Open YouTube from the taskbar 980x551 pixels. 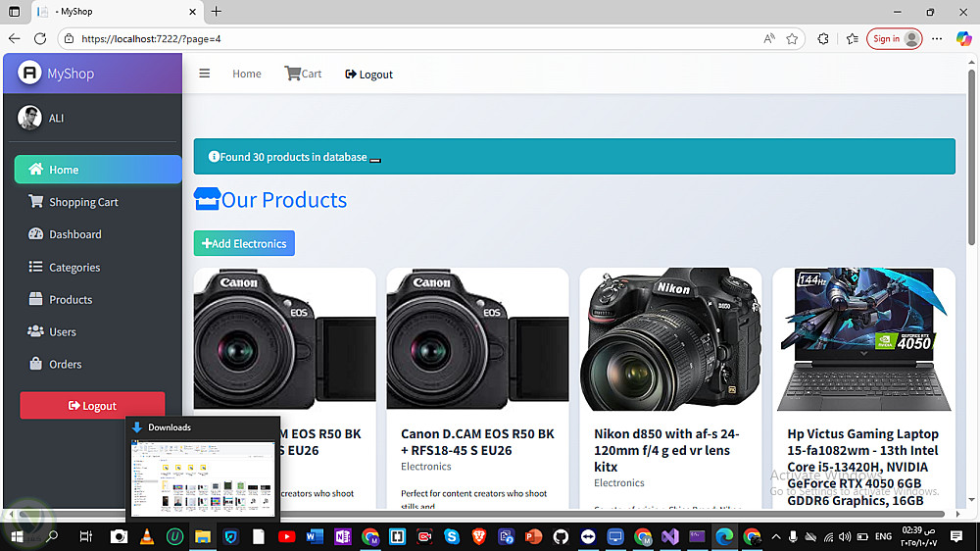[286, 536]
